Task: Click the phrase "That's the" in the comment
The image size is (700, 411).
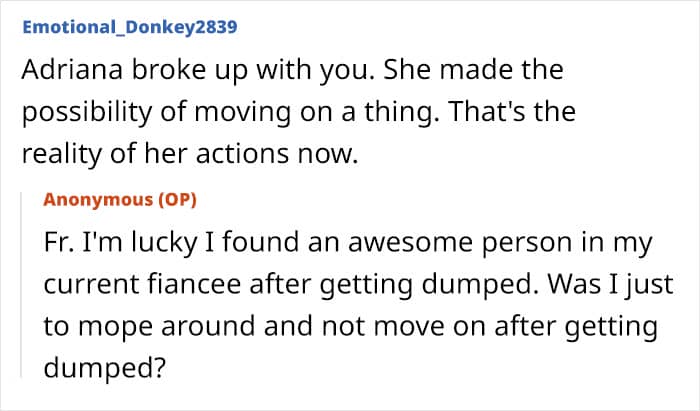Action: coord(512,111)
